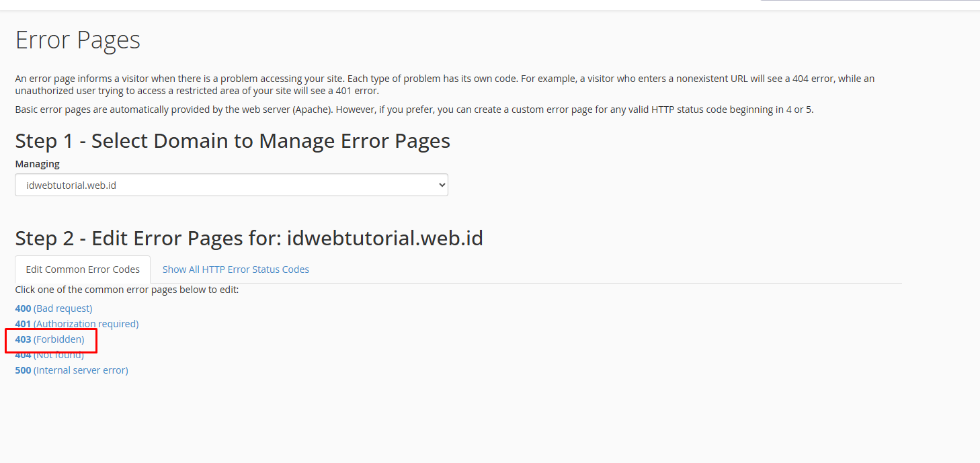This screenshot has width=980, height=463.
Task: Click the Step 2 Edit Error Pages heading
Action: click(249, 238)
